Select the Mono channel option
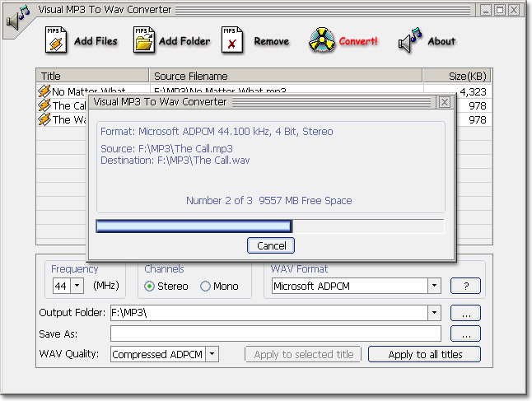The height and width of the screenshot is (401, 532). 219,287
